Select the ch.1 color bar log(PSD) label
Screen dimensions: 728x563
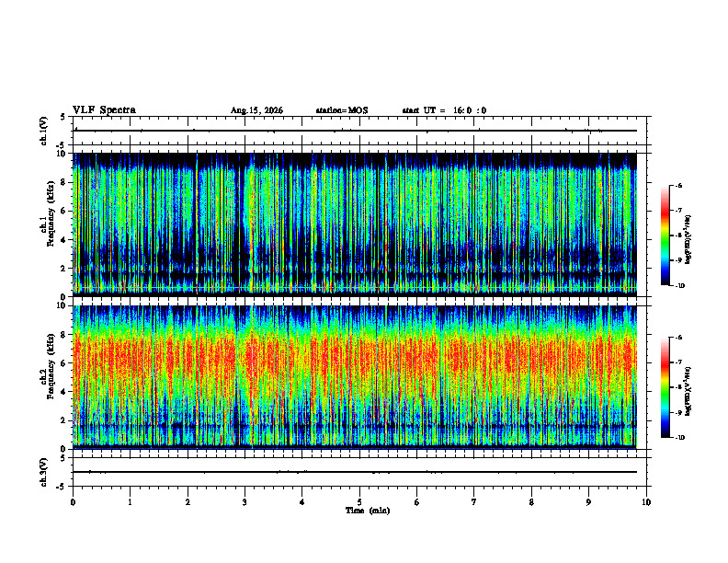pyautogui.click(x=688, y=240)
